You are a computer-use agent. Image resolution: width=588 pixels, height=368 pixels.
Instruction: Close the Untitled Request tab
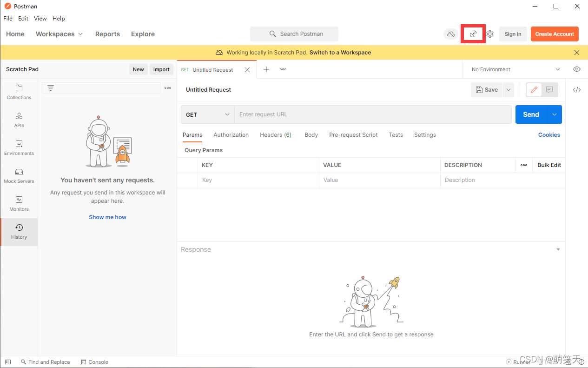(x=247, y=70)
